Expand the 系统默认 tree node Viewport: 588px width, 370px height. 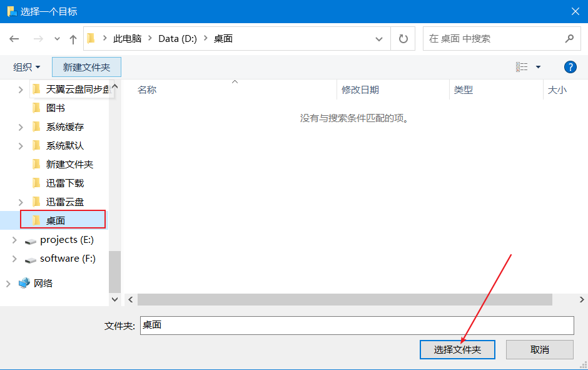(x=21, y=146)
